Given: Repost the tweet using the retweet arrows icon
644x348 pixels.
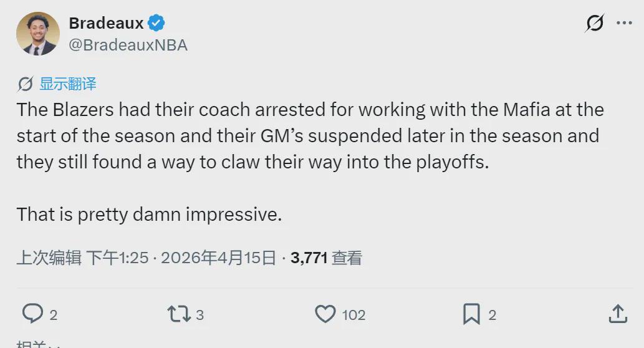Looking at the screenshot, I should (180, 314).
